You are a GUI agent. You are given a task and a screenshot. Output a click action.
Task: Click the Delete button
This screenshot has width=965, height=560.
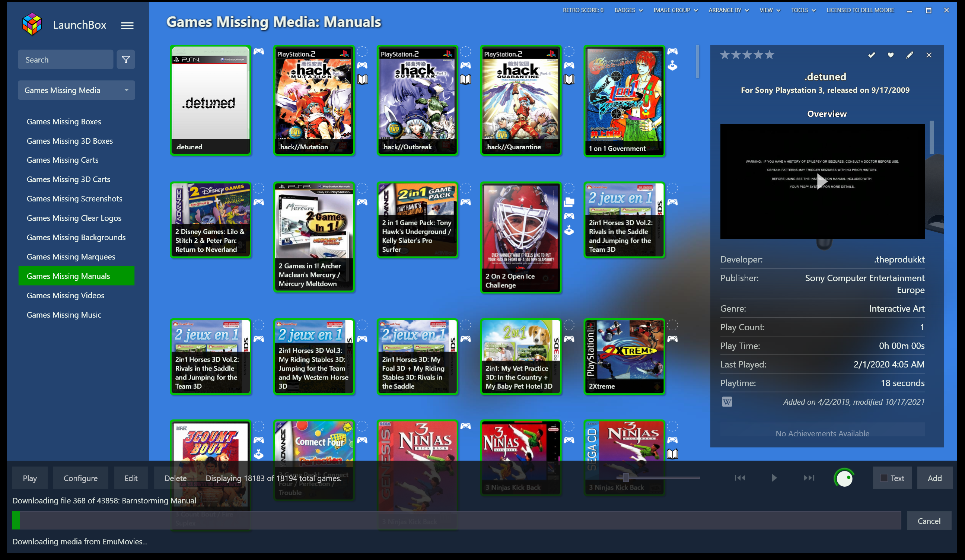tap(175, 478)
